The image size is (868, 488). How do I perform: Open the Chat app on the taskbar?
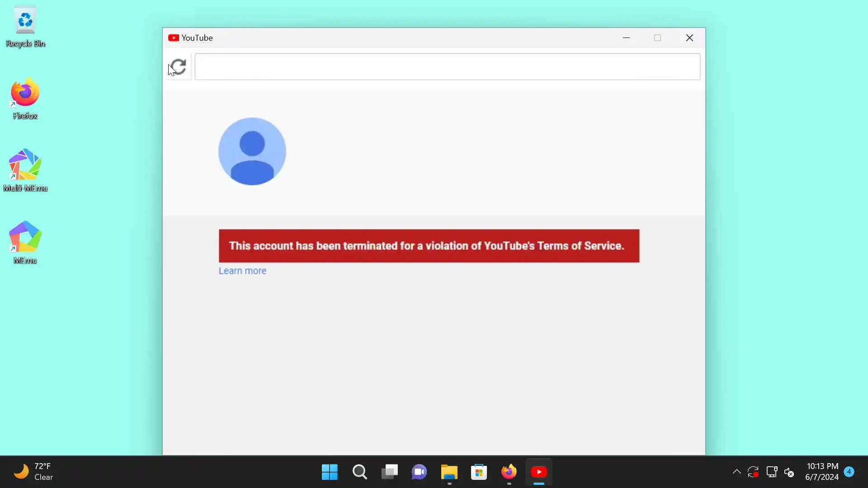[419, 472]
